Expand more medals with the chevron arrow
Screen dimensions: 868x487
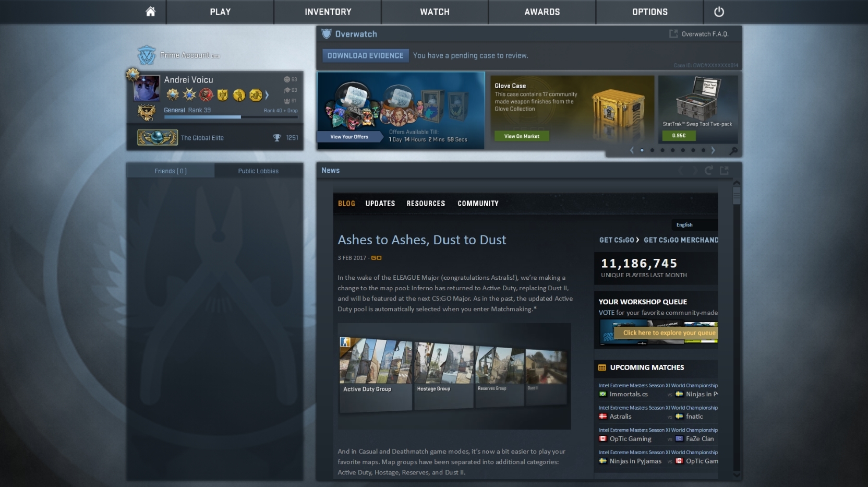tap(267, 94)
